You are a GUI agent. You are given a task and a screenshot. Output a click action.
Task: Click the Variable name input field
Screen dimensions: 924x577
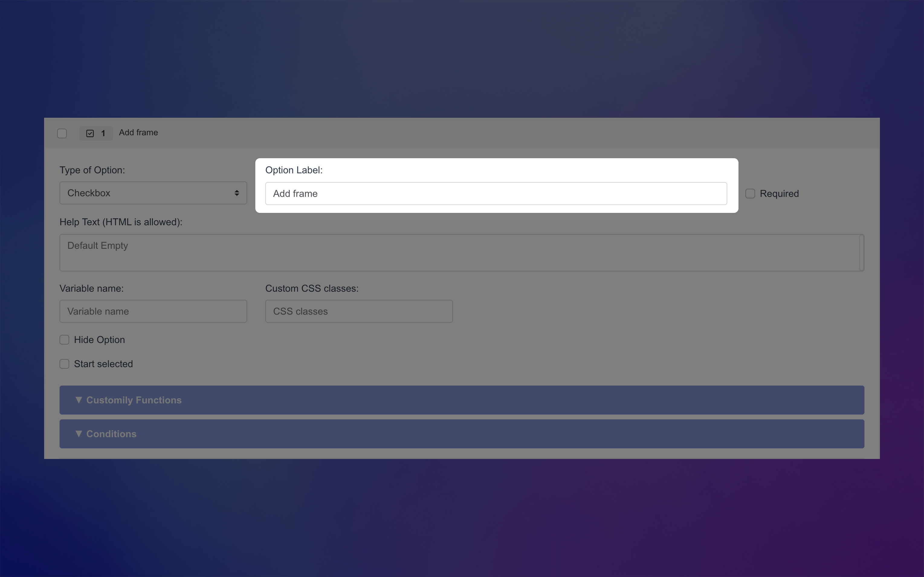[x=153, y=311]
